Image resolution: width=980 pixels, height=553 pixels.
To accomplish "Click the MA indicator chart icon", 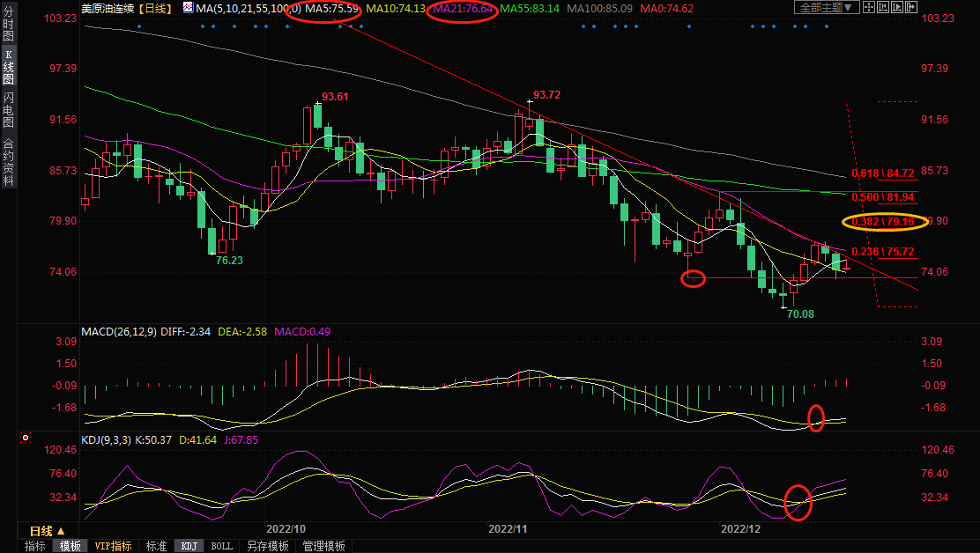I will tap(189, 8).
